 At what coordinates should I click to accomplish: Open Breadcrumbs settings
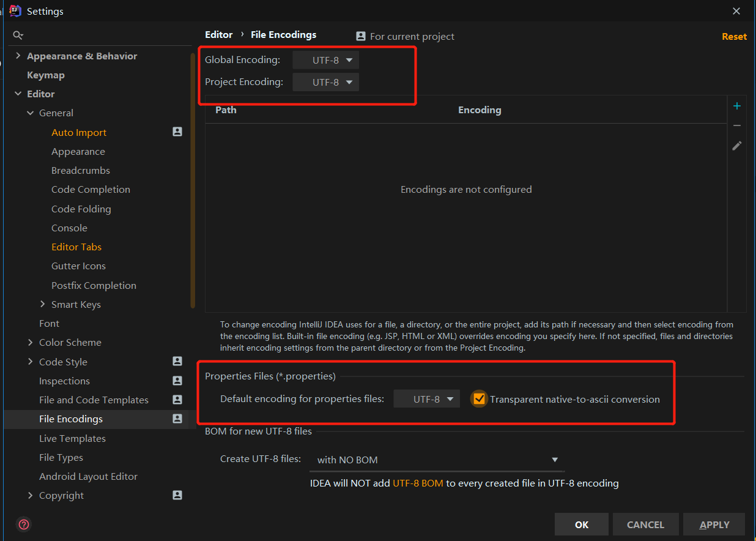[81, 170]
